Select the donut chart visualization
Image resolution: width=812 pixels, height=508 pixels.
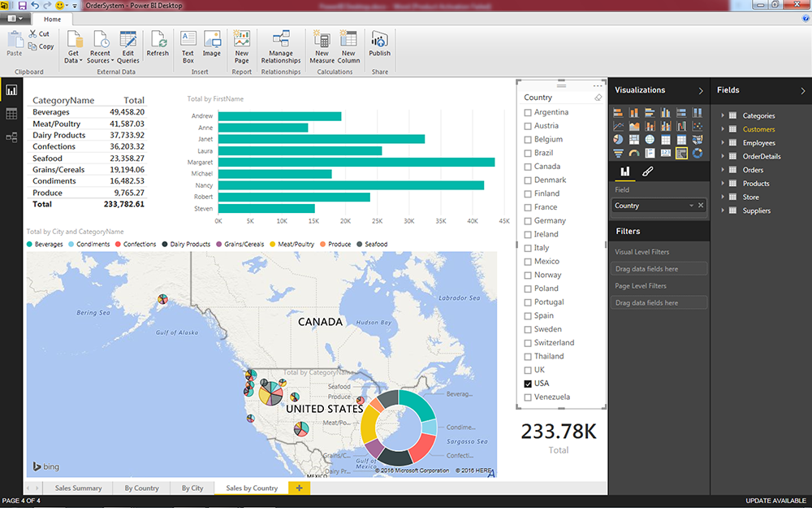pyautogui.click(x=698, y=153)
